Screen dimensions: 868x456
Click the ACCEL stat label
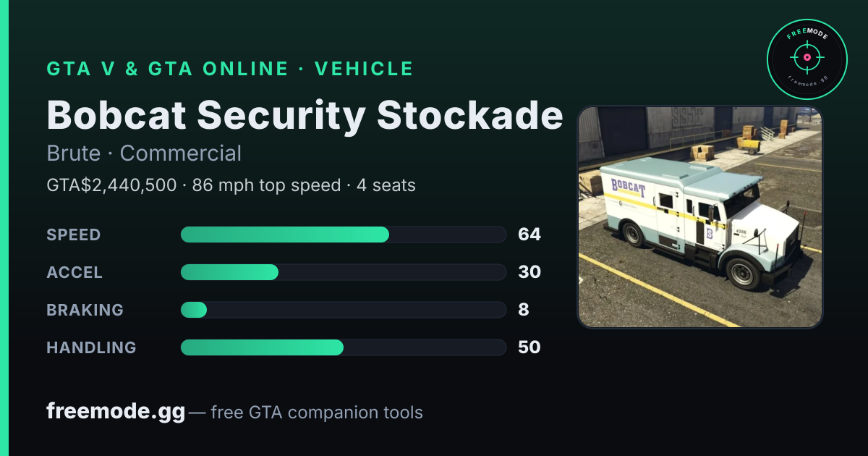click(75, 272)
